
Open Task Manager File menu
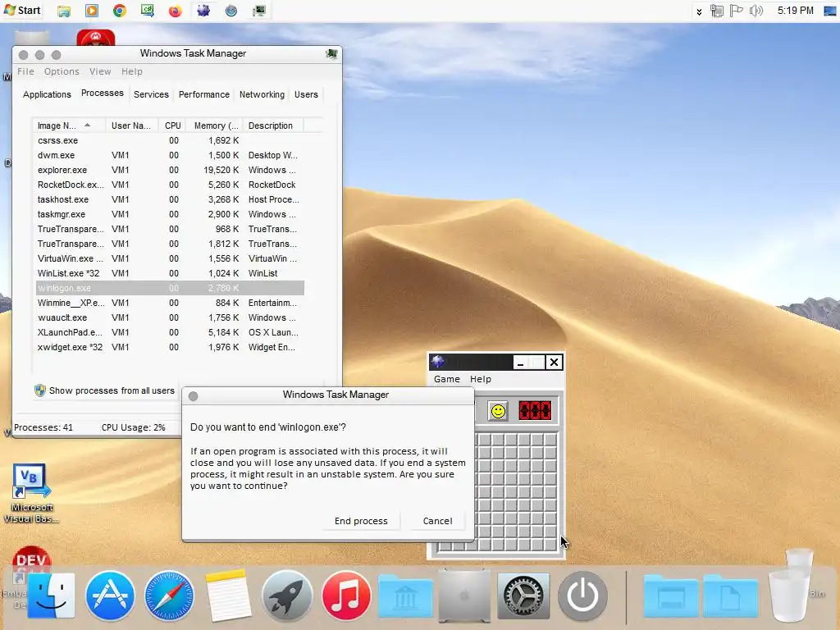pyautogui.click(x=25, y=71)
